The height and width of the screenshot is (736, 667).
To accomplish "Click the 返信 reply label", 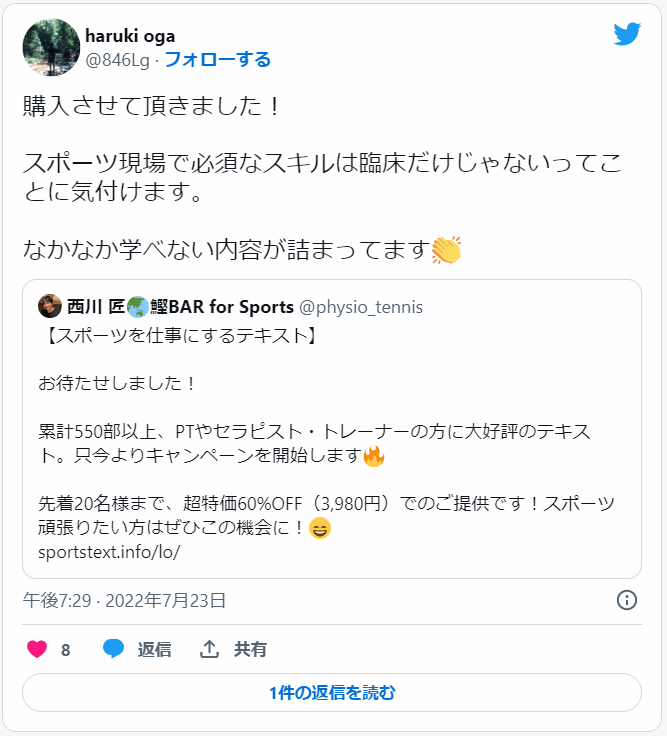I will click(x=154, y=649).
